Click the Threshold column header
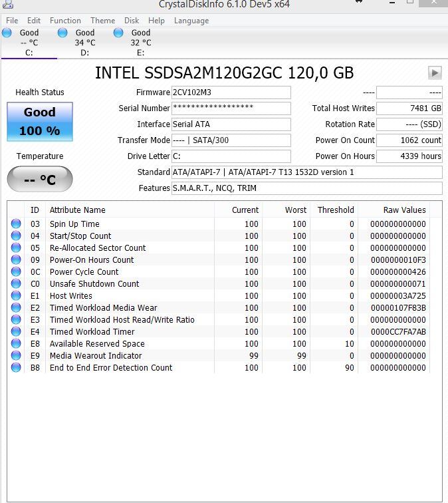The image size is (448, 503). click(334, 210)
